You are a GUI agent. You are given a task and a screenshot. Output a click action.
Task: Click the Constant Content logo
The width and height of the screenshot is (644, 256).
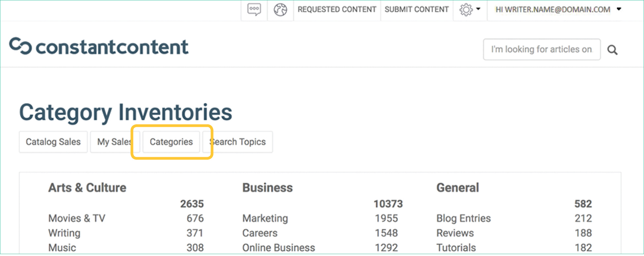tap(99, 47)
